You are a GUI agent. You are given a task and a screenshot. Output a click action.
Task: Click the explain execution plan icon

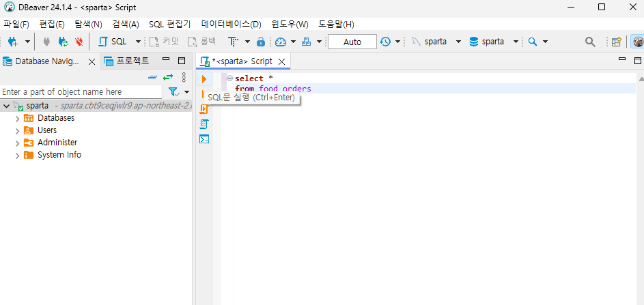coord(204,124)
